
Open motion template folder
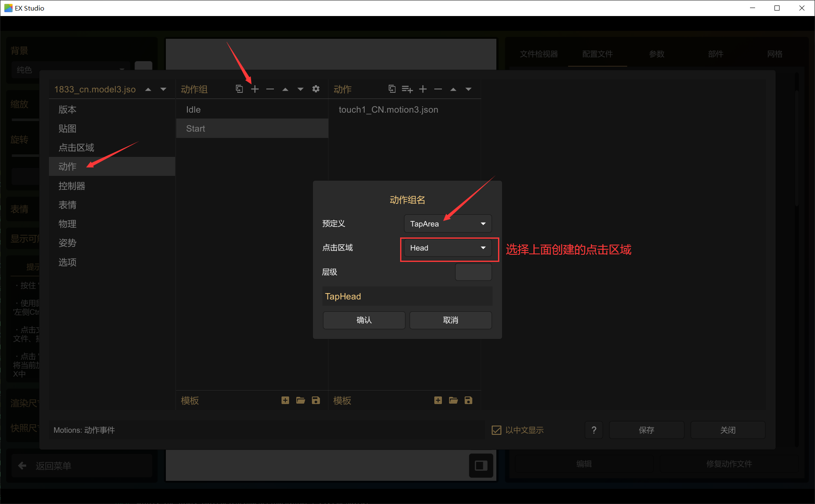pos(453,400)
